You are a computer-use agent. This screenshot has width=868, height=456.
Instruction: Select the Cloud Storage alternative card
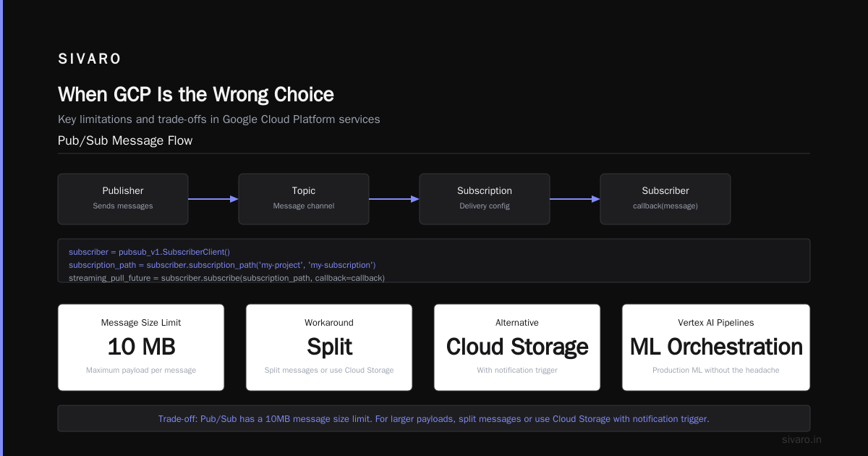point(517,347)
